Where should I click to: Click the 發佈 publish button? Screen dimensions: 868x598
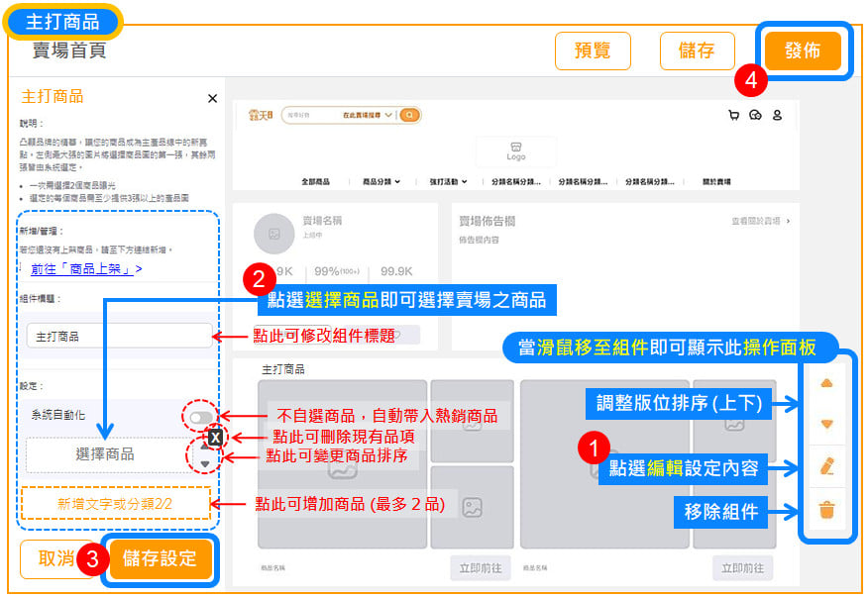tap(802, 51)
